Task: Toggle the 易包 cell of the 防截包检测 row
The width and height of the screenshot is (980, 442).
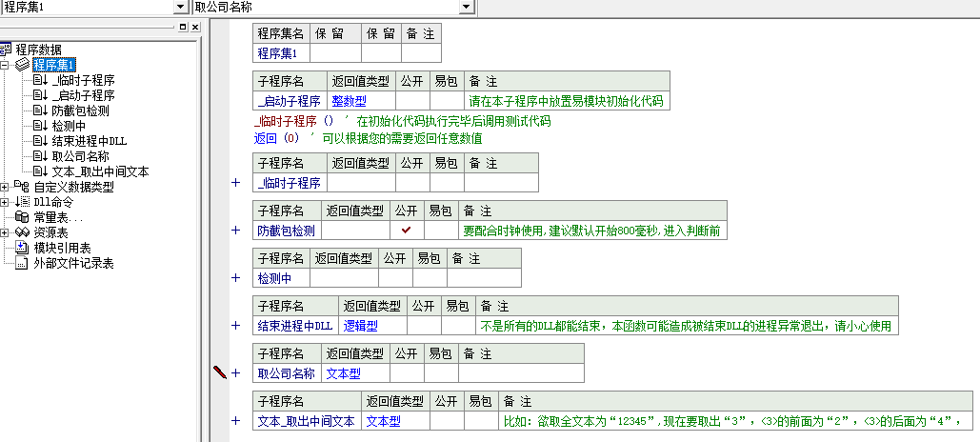Action: click(441, 231)
